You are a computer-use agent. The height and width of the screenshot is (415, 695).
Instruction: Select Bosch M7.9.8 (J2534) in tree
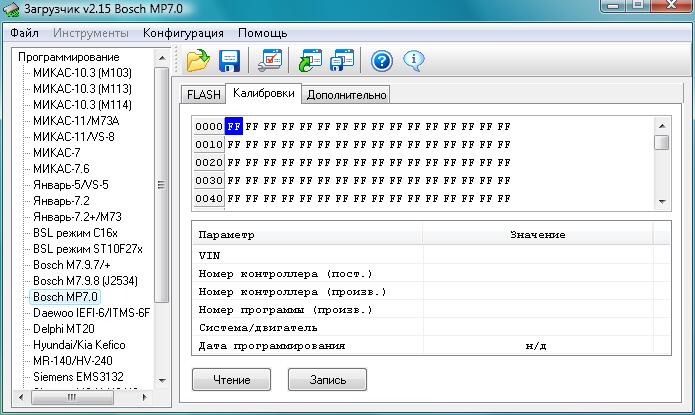point(86,281)
